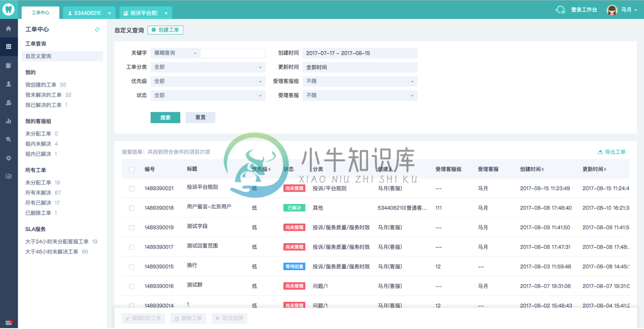This screenshot has width=644, height=329.
Task: Open the 状态 filter dropdown
Action: tap(208, 95)
